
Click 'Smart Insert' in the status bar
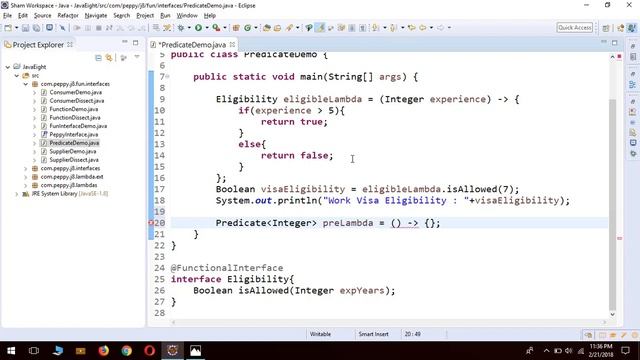[373, 334]
